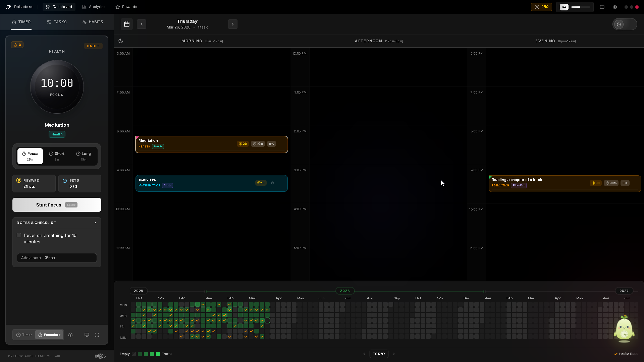Click the TODAY button
The height and width of the screenshot is (362, 644).
379,354
